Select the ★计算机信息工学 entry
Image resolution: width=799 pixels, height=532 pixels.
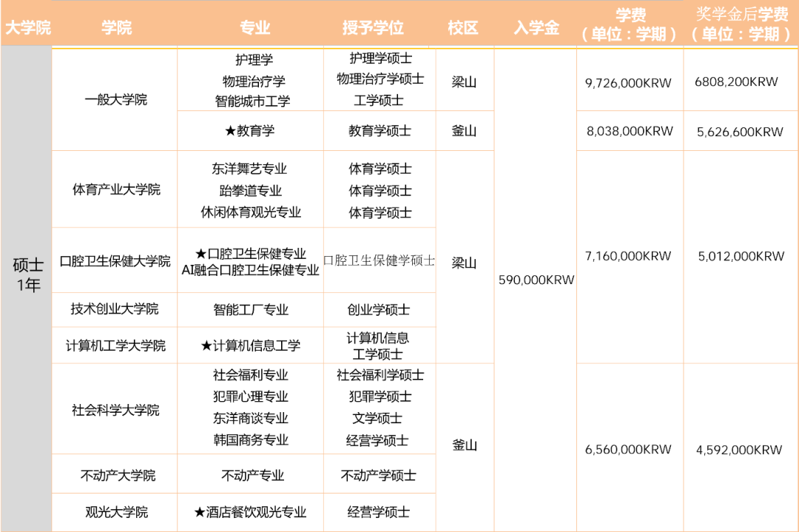tap(249, 345)
